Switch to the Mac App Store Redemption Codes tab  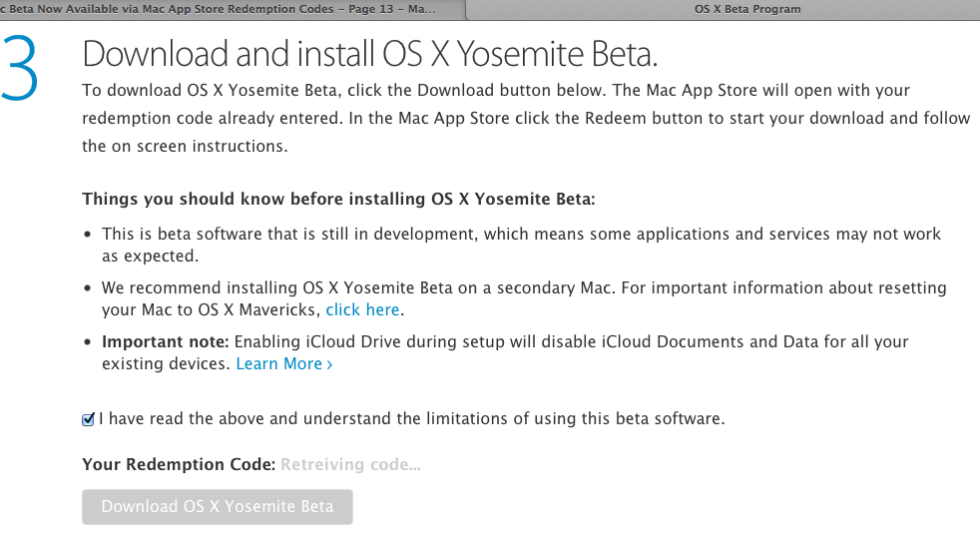233,9
